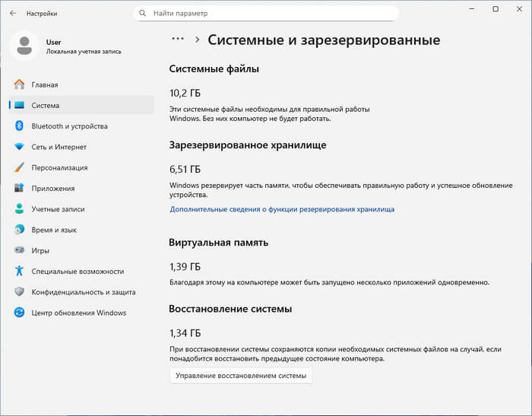Click the gamepad icon for Игры
532x416 pixels.
coord(19,250)
